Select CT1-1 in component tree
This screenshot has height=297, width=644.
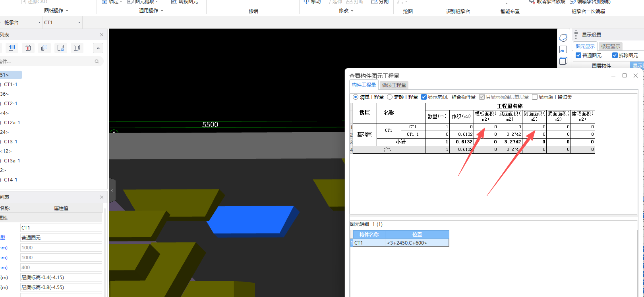pos(11,85)
